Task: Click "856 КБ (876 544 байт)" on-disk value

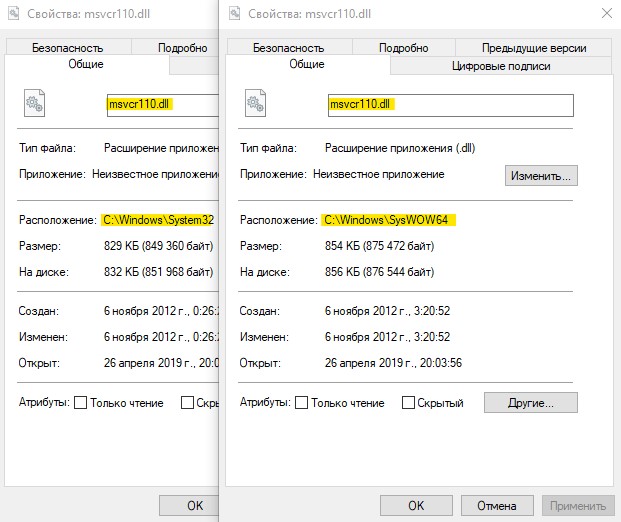Action: (379, 272)
